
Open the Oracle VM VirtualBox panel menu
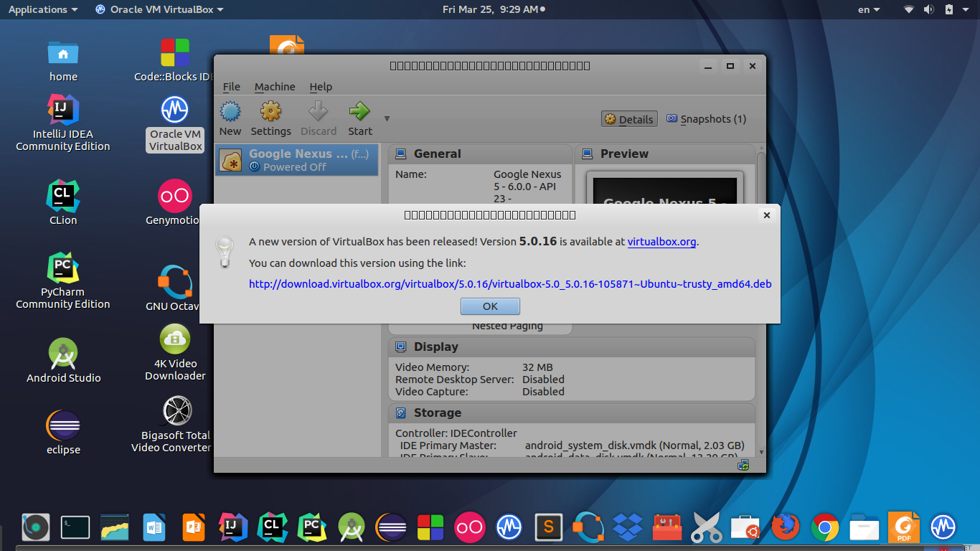point(159,9)
